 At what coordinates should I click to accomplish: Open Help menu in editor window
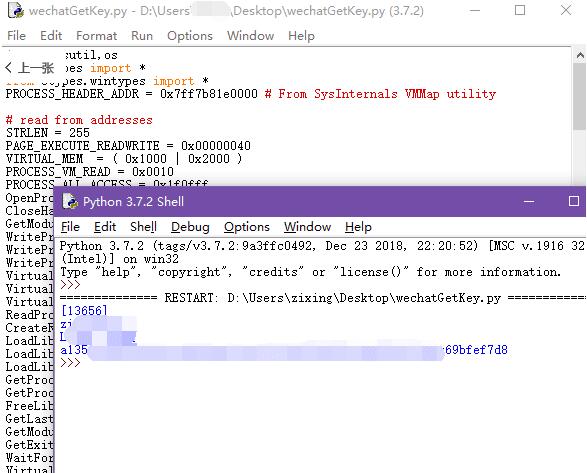[x=301, y=36]
